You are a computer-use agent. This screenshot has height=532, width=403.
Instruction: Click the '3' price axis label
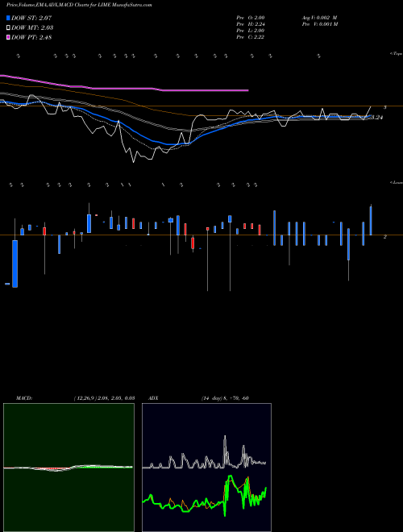point(384,107)
